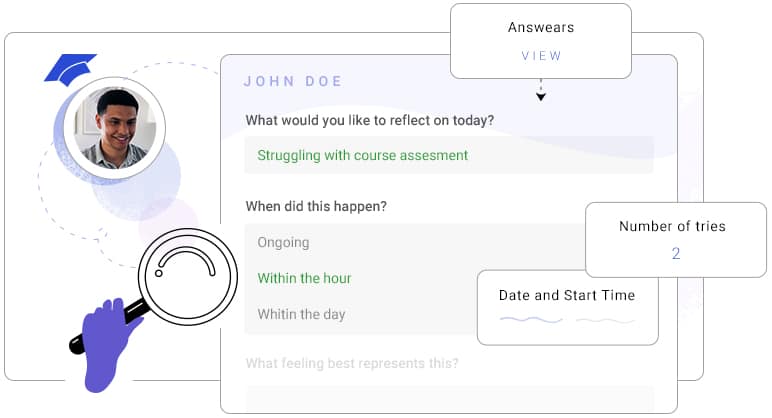Select the "Whitin the day" option
Viewport: 772px width, 418px height.
tap(301, 314)
